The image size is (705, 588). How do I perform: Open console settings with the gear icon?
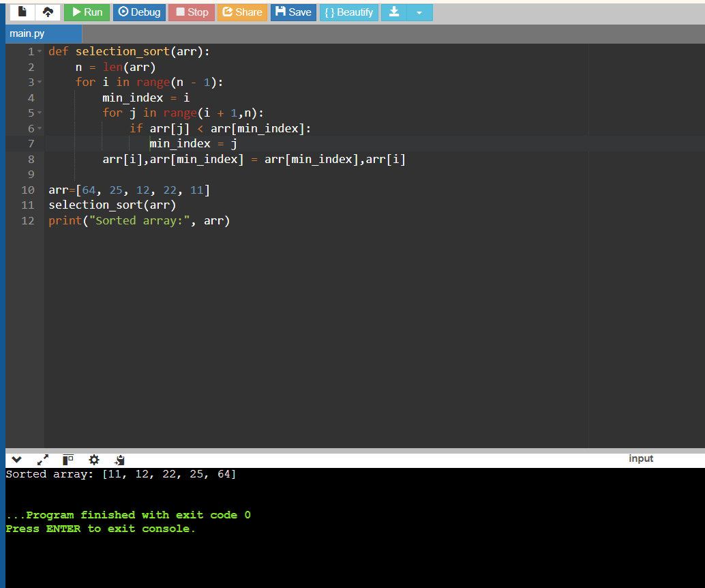[94, 459]
